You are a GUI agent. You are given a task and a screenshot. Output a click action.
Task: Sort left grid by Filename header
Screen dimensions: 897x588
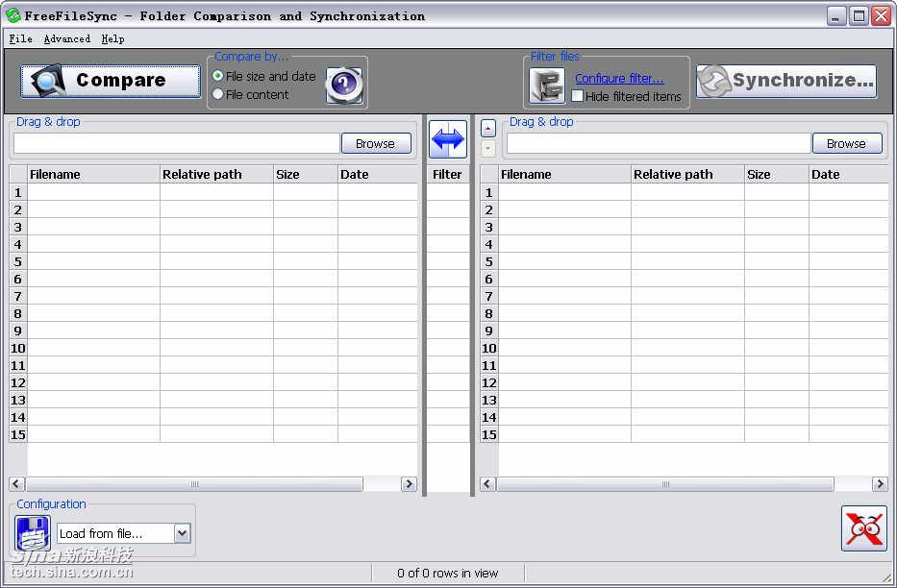pos(94,174)
